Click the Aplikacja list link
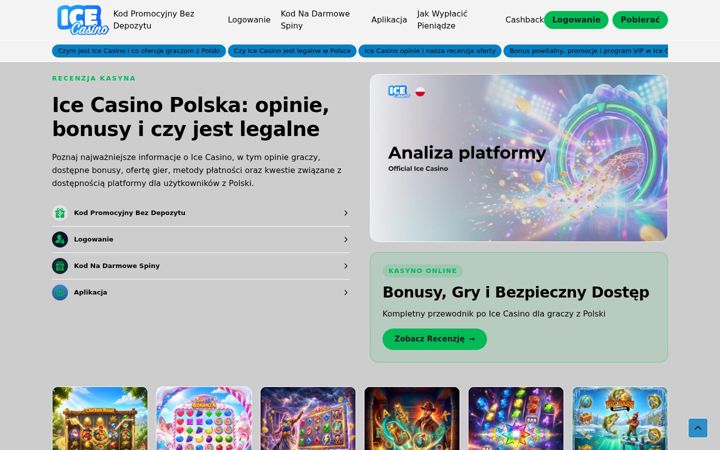This screenshot has height=450, width=720. click(201, 292)
